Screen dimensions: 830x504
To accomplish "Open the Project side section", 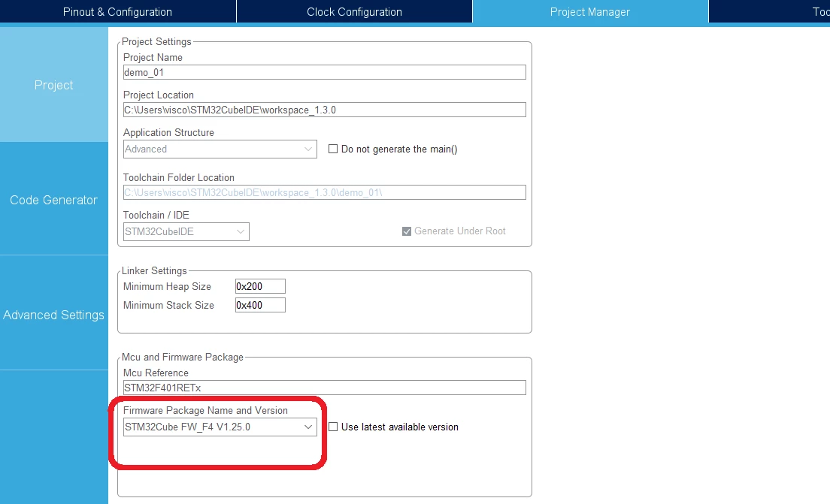I will 54,85.
